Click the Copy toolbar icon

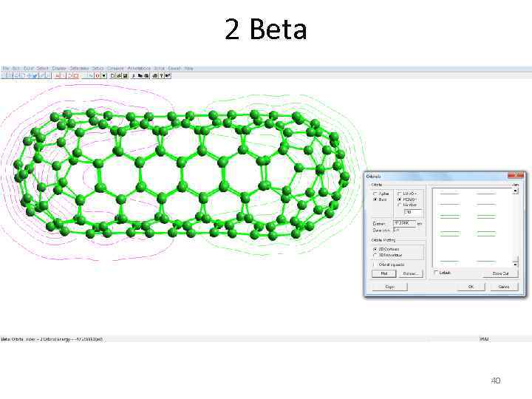pyautogui.click(x=140, y=75)
